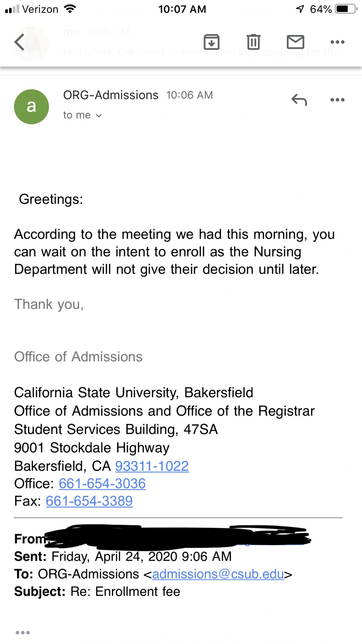Tap the ORG-Admissions sender name
The image size is (362, 644).
[x=111, y=95]
